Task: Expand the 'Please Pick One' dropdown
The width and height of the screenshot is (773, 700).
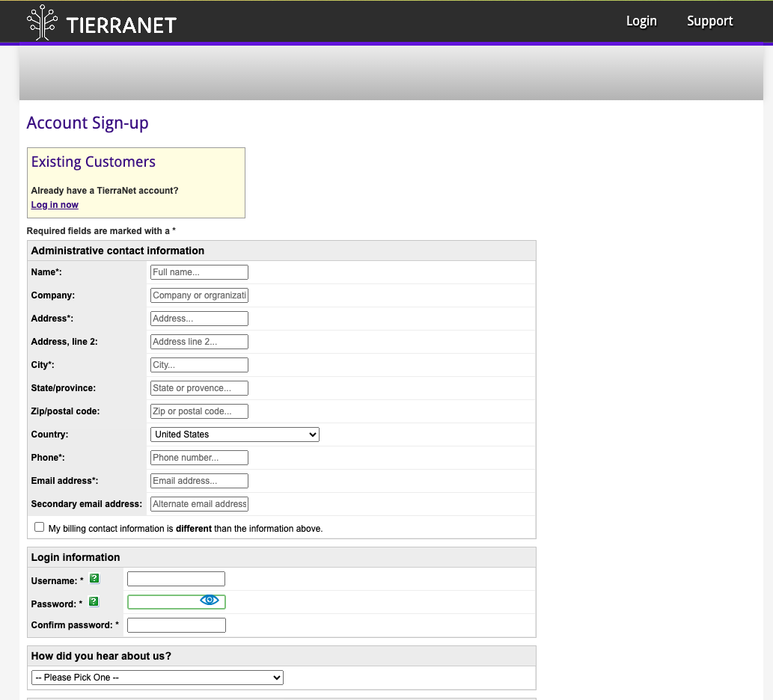Action: tap(157, 678)
